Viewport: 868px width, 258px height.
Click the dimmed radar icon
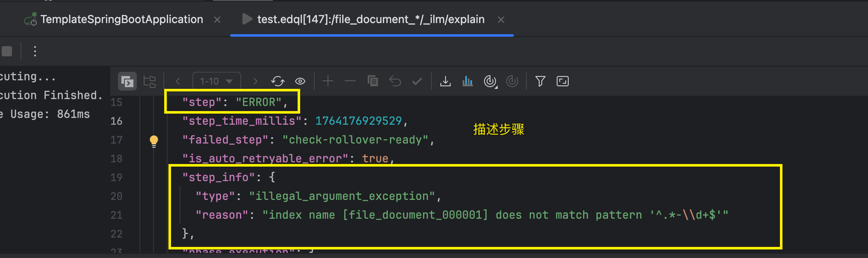tap(512, 81)
